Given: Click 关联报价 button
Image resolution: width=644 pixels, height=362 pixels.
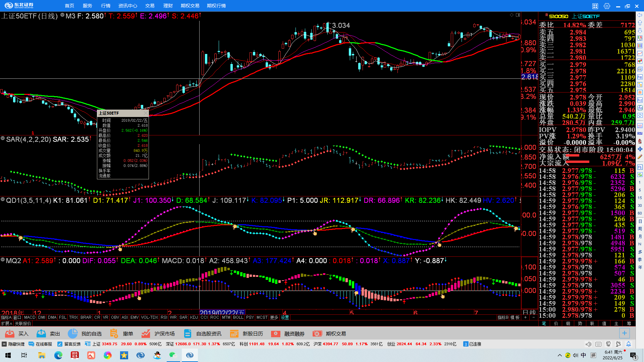Looking at the screenshot, I should pos(23,323).
